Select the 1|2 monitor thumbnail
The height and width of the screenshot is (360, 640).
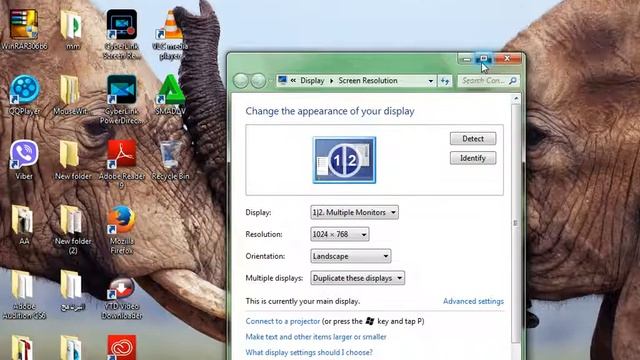(x=344, y=160)
